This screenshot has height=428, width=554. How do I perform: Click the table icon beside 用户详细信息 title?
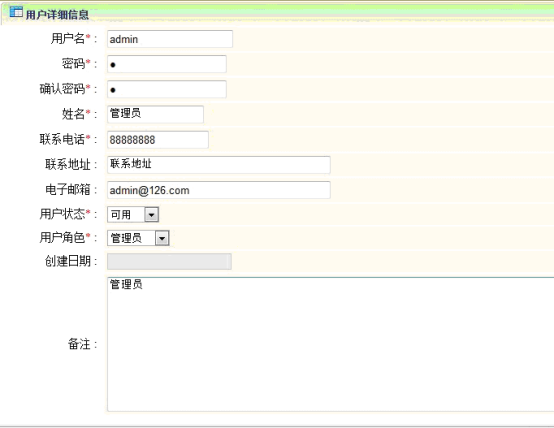click(16, 12)
